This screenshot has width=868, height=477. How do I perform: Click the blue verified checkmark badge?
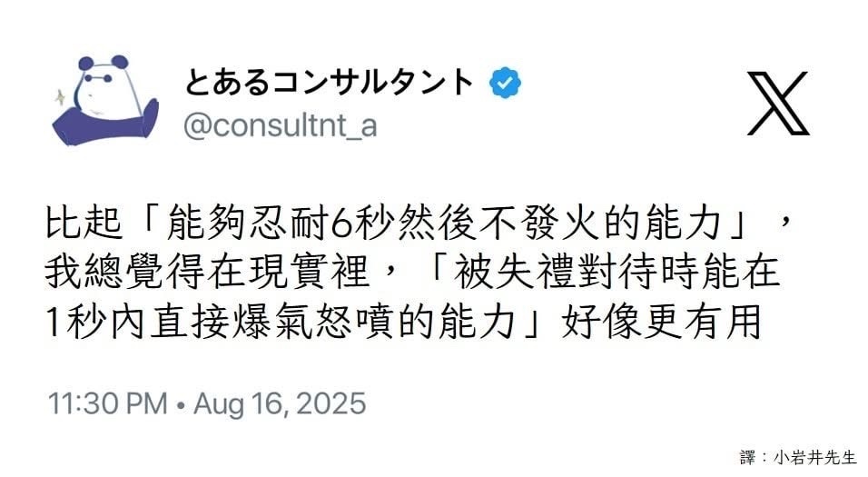point(505,83)
